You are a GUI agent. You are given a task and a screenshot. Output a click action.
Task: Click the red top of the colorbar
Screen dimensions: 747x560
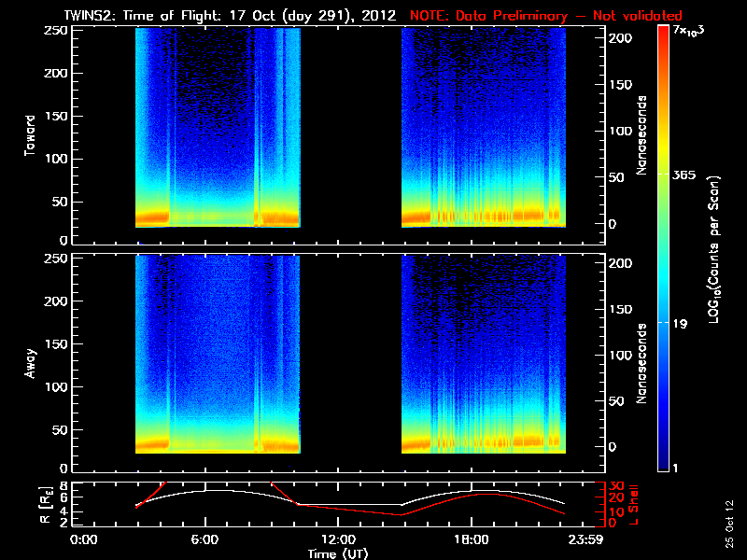[x=663, y=35]
